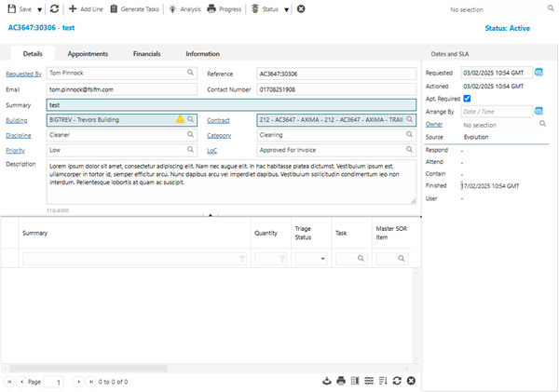Expand the Status dropdown arrow
559x392 pixels.
pos(285,8)
